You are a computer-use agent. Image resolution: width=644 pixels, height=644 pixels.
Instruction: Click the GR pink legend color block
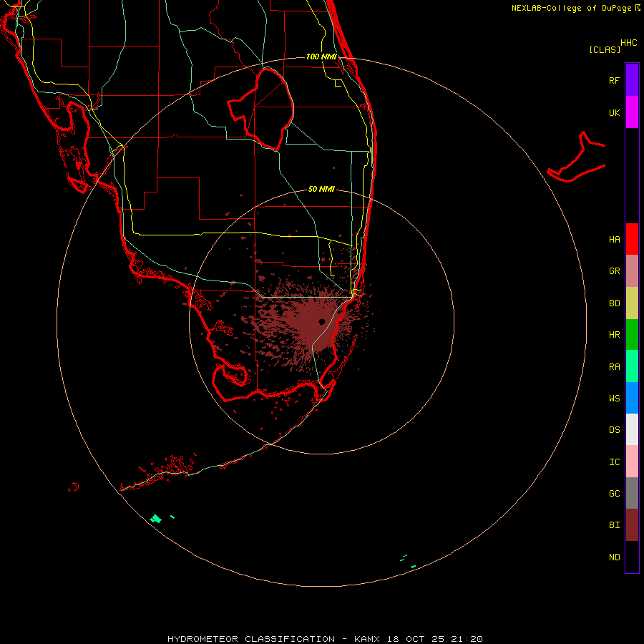point(632,271)
